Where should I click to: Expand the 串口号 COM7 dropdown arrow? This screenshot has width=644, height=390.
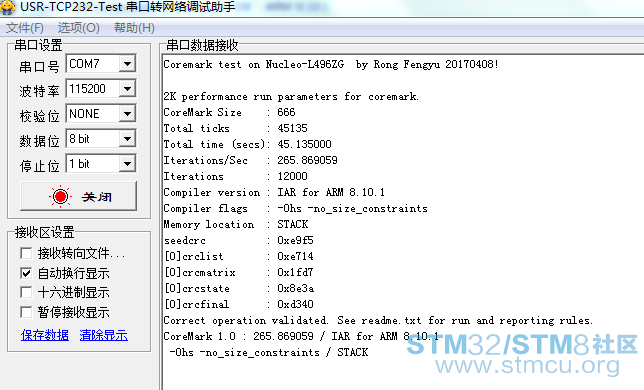pos(127,64)
